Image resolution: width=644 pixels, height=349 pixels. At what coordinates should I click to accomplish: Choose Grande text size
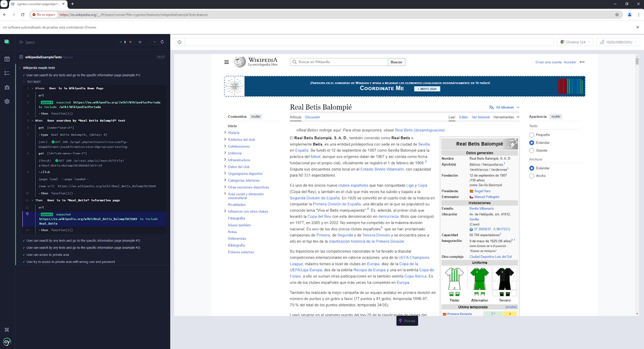[532, 150]
